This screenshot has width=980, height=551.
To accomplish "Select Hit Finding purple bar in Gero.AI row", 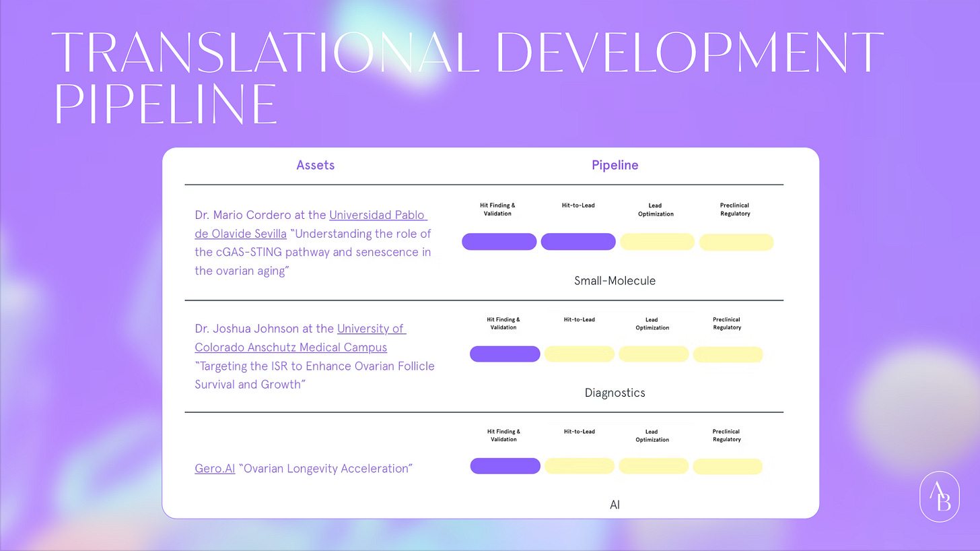I will pyautogui.click(x=505, y=465).
